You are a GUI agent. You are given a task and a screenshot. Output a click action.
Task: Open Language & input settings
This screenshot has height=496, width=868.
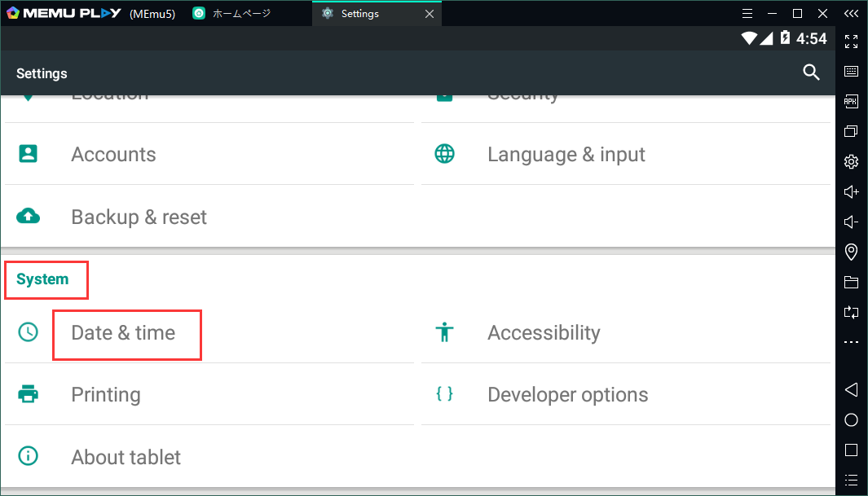(566, 155)
